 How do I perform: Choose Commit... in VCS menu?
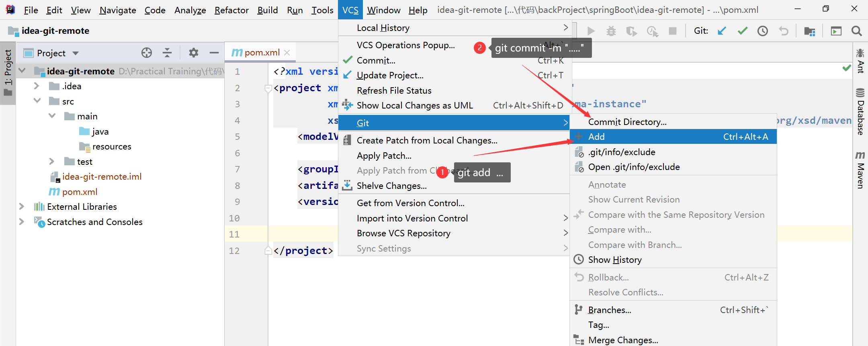(x=454, y=60)
